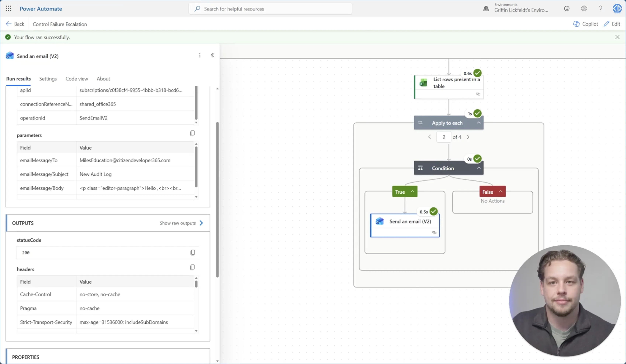Viewport: 626px width, 364px height.
Task: Click the parameters table scrollbar
Action: click(196, 167)
